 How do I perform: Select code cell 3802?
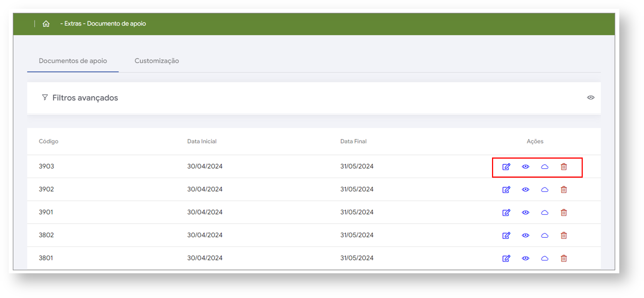point(46,235)
